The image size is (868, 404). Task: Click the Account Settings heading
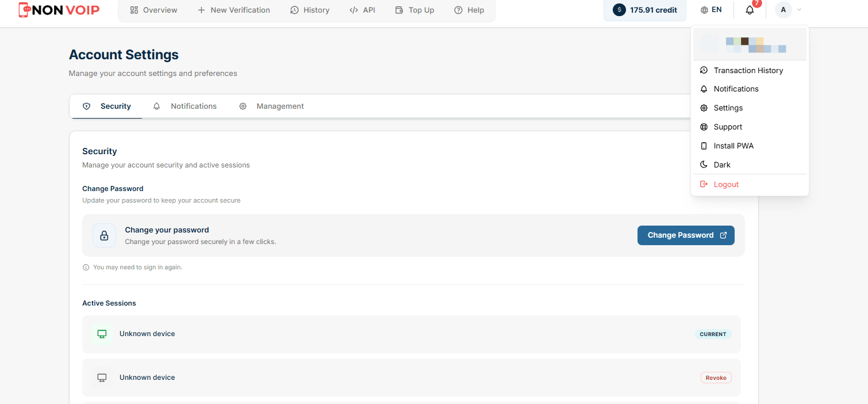pos(124,55)
